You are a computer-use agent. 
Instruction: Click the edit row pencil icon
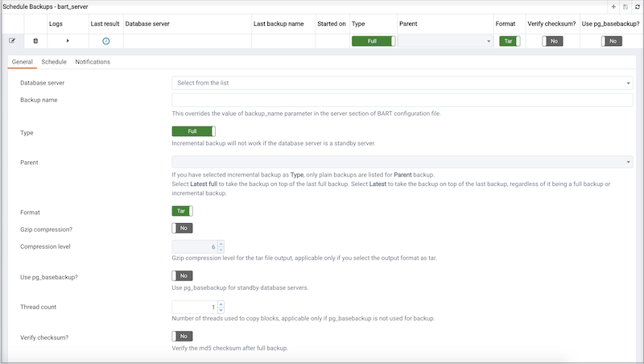12,41
